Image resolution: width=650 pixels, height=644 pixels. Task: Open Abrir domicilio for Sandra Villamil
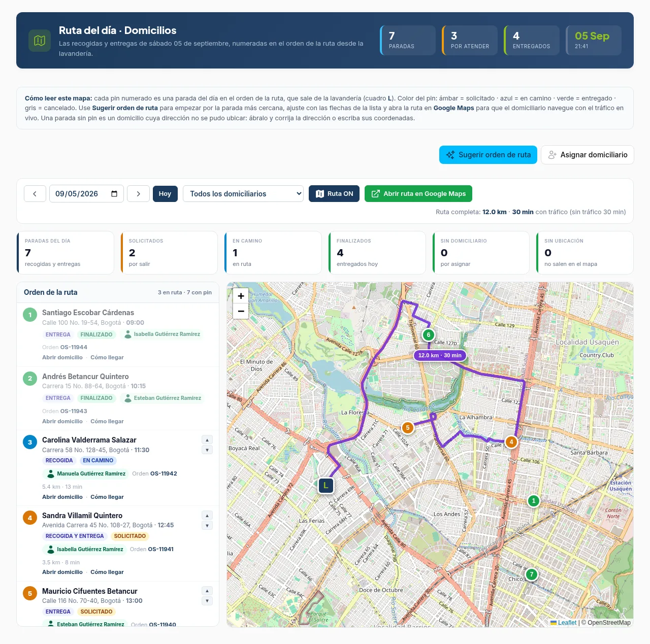tap(62, 572)
